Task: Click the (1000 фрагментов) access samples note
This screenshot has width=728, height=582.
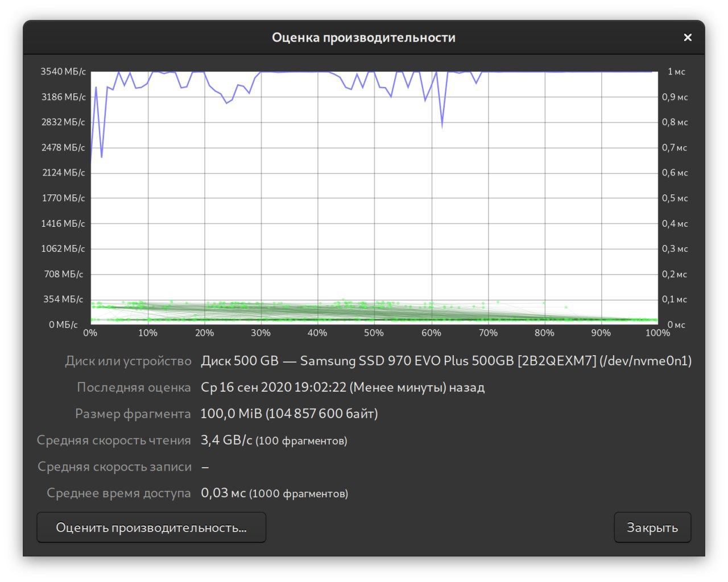Action: [299, 494]
